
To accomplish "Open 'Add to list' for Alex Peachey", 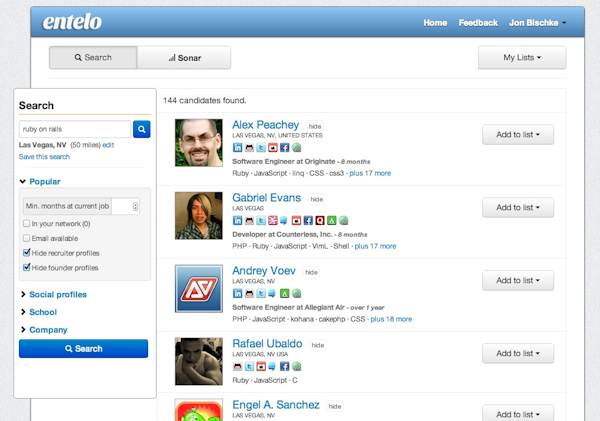I will (518, 135).
